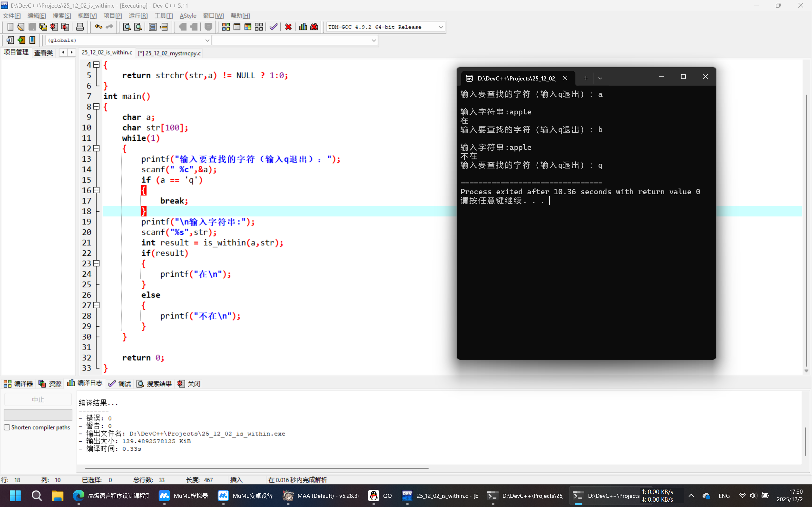Click the Print toolbar icon
The height and width of the screenshot is (507, 812).
click(80, 27)
